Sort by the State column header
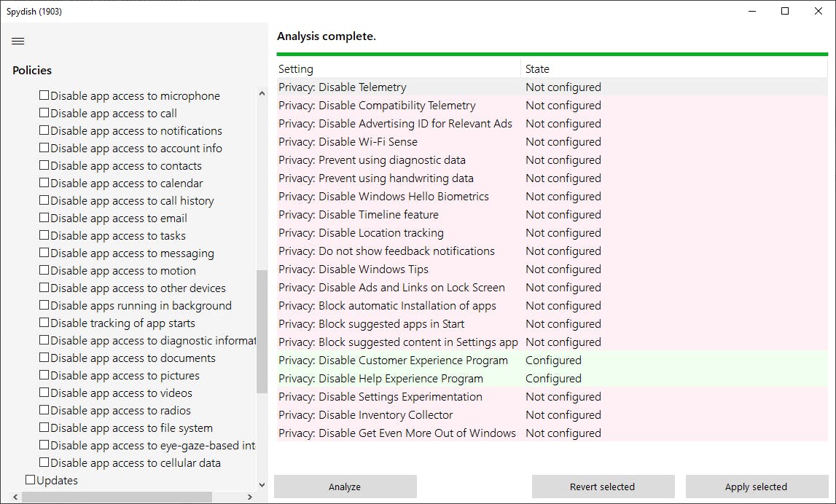Screen dimensions: 836x504 674,69
